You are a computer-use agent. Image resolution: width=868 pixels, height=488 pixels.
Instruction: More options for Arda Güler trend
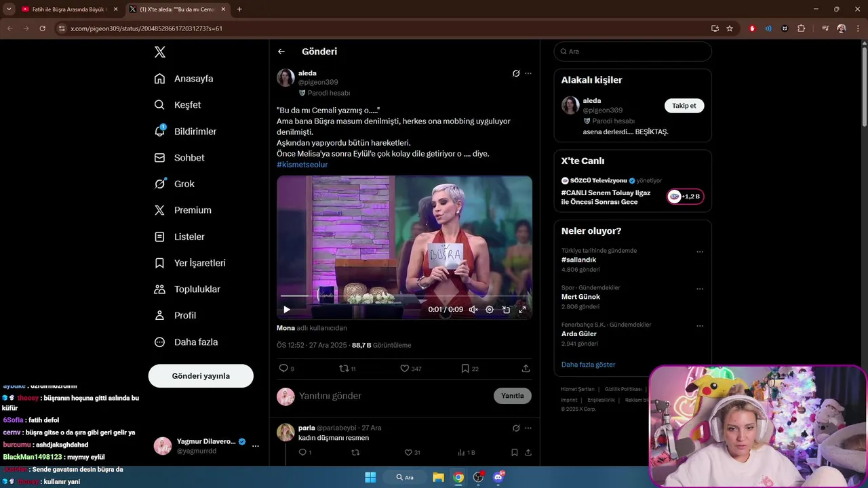700,326
